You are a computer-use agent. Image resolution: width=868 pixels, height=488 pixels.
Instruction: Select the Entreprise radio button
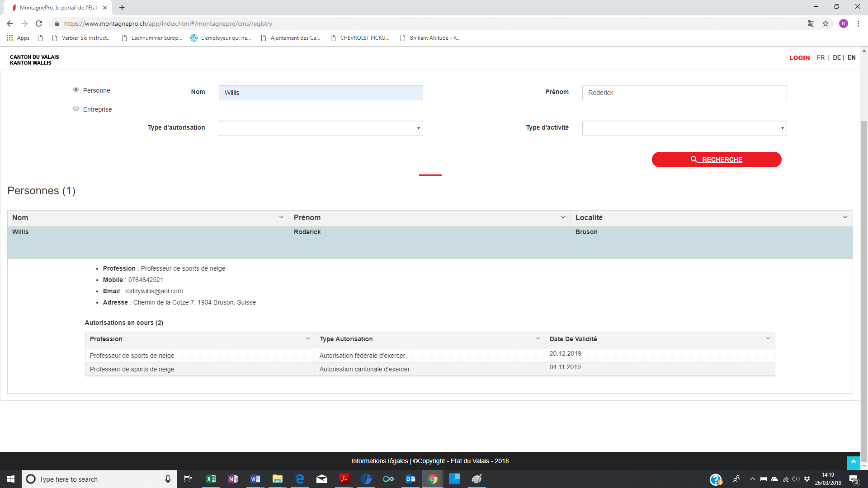click(x=76, y=109)
